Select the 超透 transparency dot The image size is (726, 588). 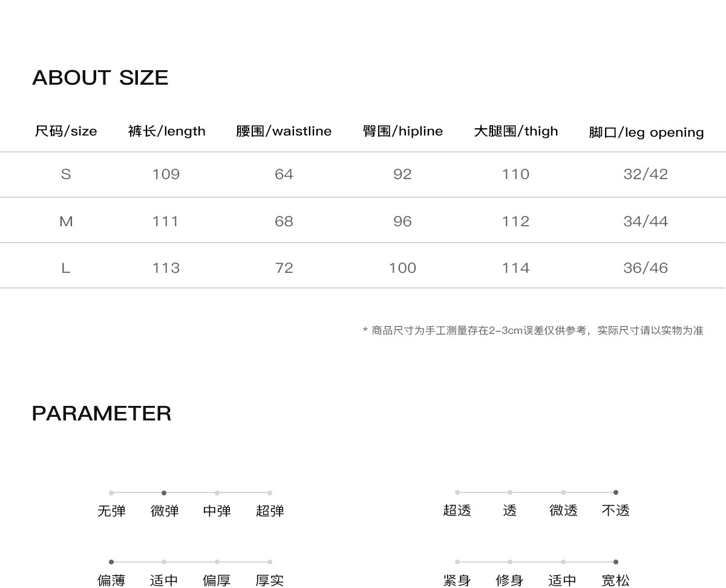pos(457,492)
